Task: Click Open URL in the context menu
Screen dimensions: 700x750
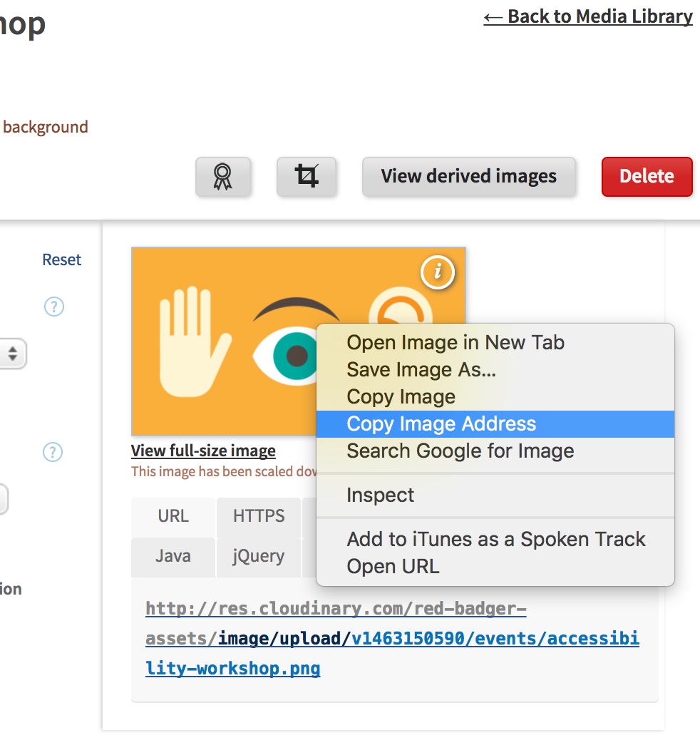Action: pyautogui.click(x=393, y=567)
